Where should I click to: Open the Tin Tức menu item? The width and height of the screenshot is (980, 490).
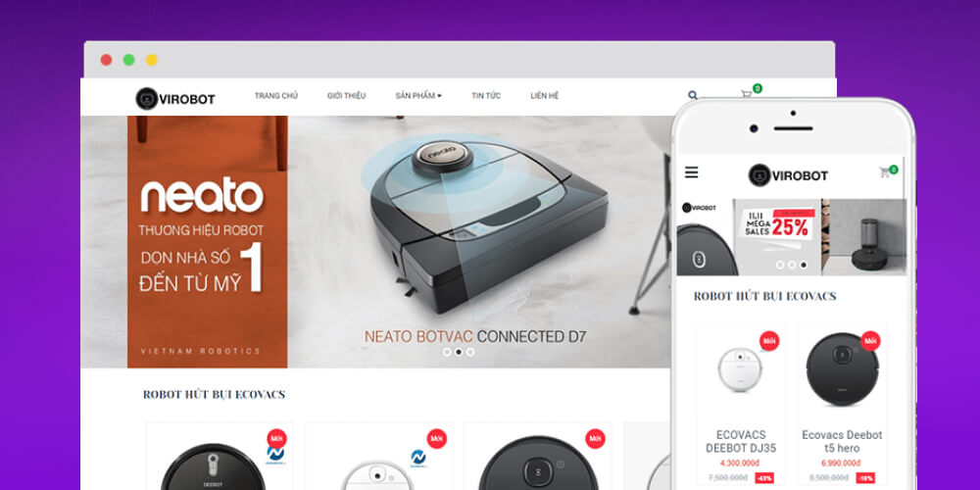click(486, 96)
